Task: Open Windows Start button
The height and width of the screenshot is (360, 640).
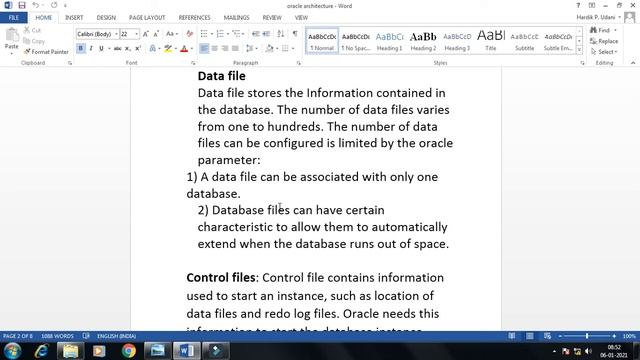Action: pos(12,351)
